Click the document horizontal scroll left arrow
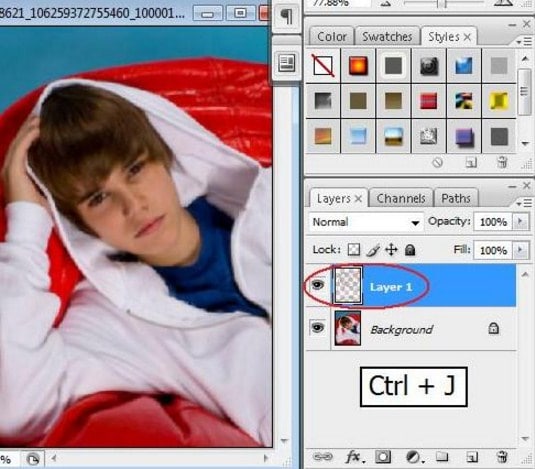Image resolution: width=535 pixels, height=469 pixels. click(x=54, y=458)
